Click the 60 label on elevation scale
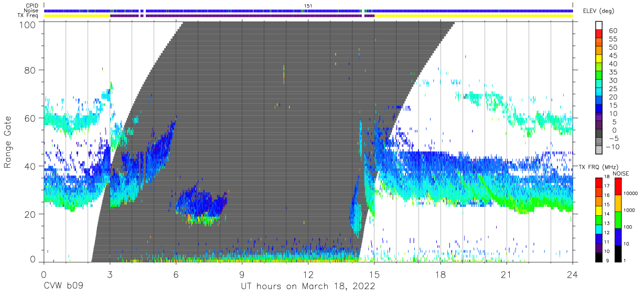 click(x=613, y=31)
